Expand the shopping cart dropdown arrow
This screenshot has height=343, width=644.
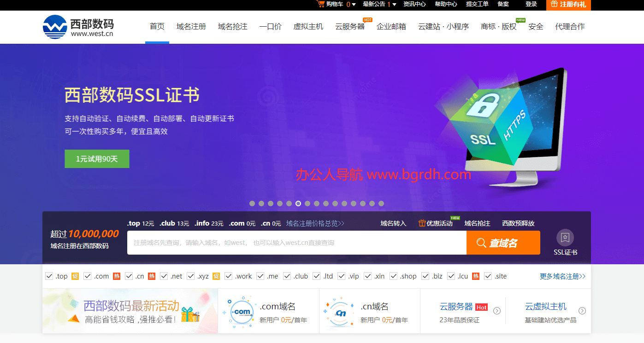[x=354, y=5]
